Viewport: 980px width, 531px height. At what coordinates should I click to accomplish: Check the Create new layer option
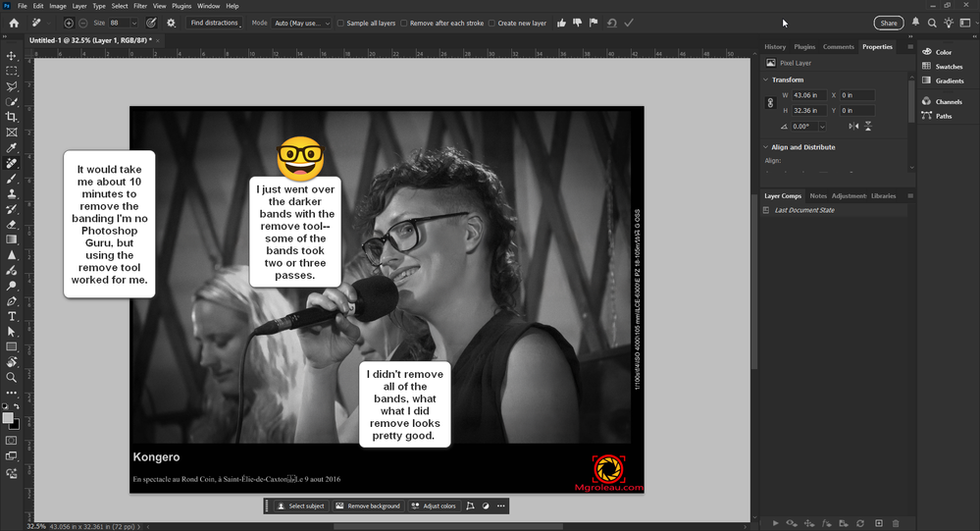[x=491, y=23]
